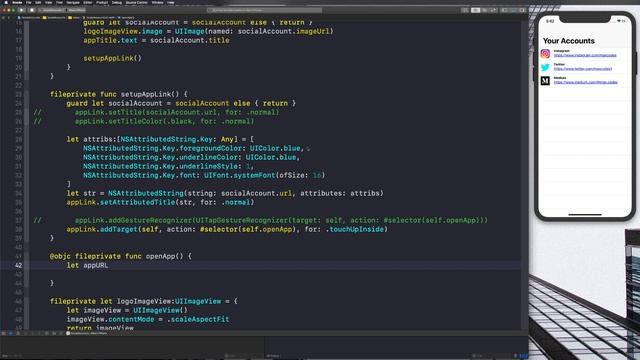Place cursor after 'let appURL'
640x360 pixels.
[109, 265]
